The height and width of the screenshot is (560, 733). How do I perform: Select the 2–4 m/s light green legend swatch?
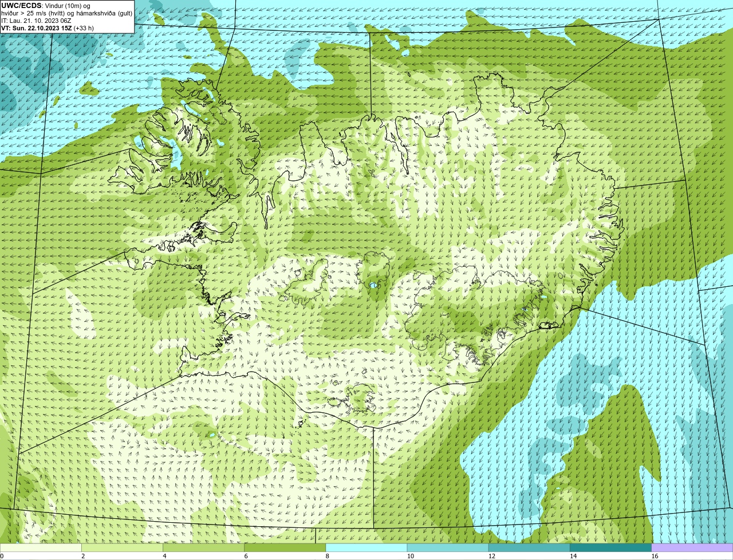tap(122, 547)
